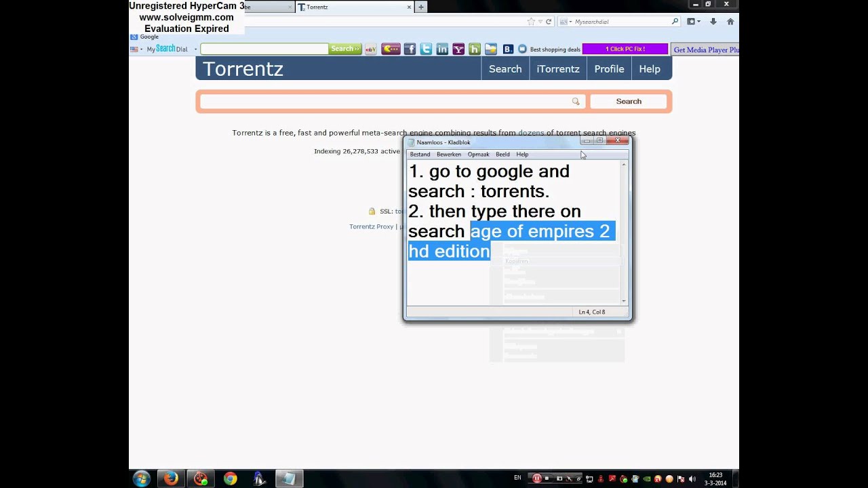Click the green Search button in MySearchDial toolbar
868x488 pixels.
coord(345,49)
